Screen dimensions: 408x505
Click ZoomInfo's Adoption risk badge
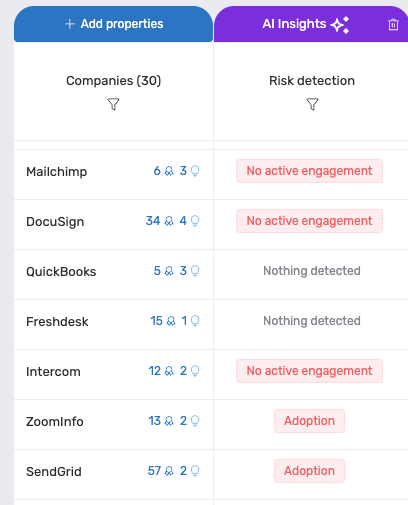point(309,421)
